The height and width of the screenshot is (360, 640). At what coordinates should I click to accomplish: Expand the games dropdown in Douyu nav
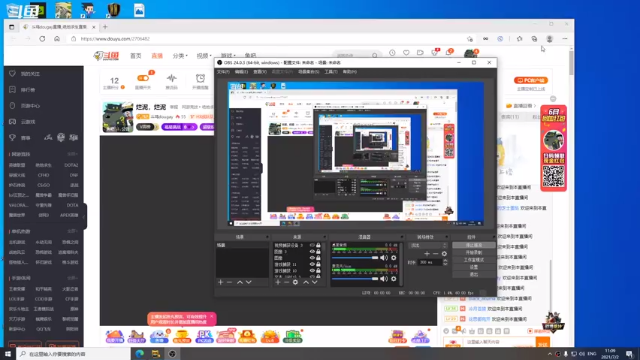pos(228,56)
